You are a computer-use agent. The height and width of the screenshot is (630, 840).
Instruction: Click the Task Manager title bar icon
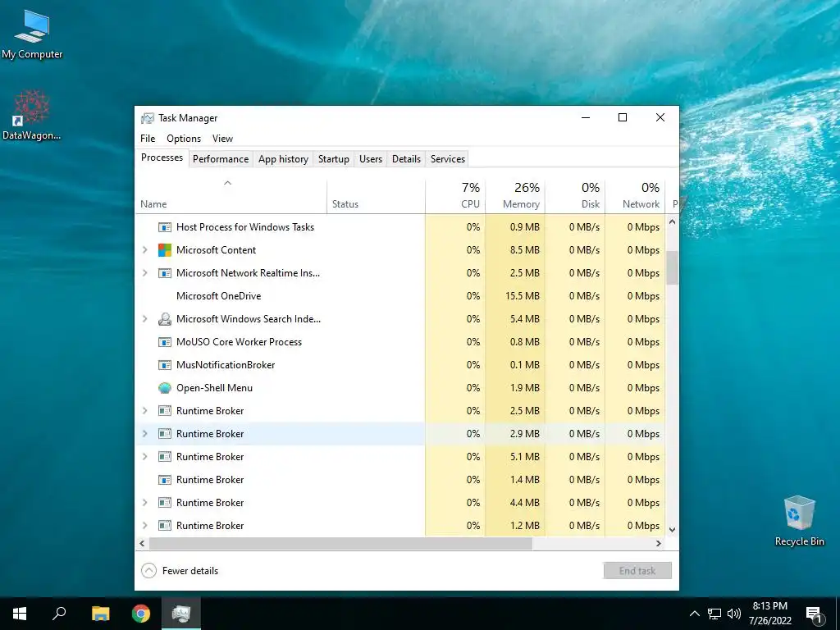click(x=148, y=118)
